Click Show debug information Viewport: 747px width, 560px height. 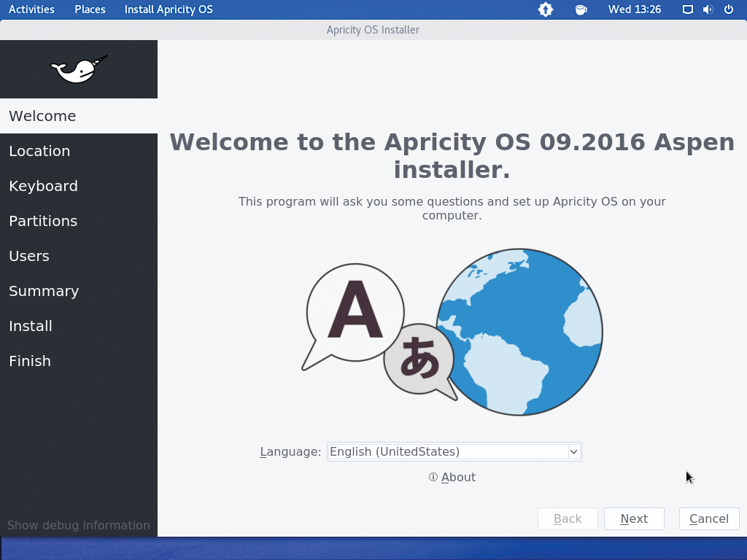click(78, 525)
